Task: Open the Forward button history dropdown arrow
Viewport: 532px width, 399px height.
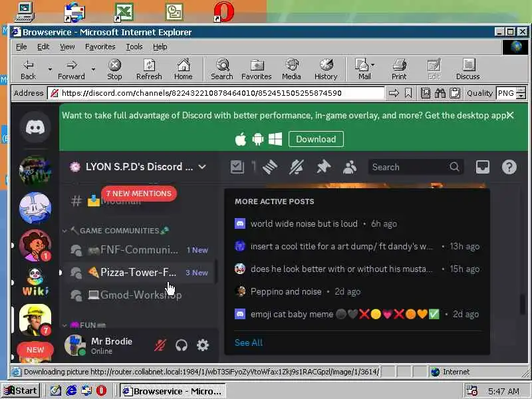Action: click(x=93, y=70)
